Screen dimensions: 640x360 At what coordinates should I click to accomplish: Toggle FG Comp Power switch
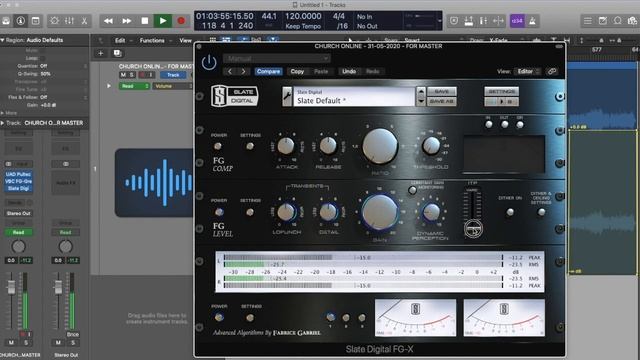tap(218, 146)
